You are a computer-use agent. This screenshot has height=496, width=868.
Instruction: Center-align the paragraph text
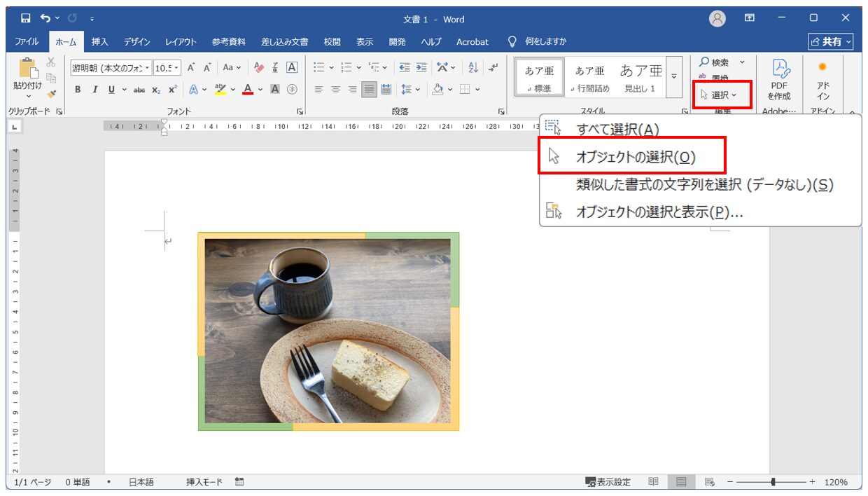pos(335,89)
